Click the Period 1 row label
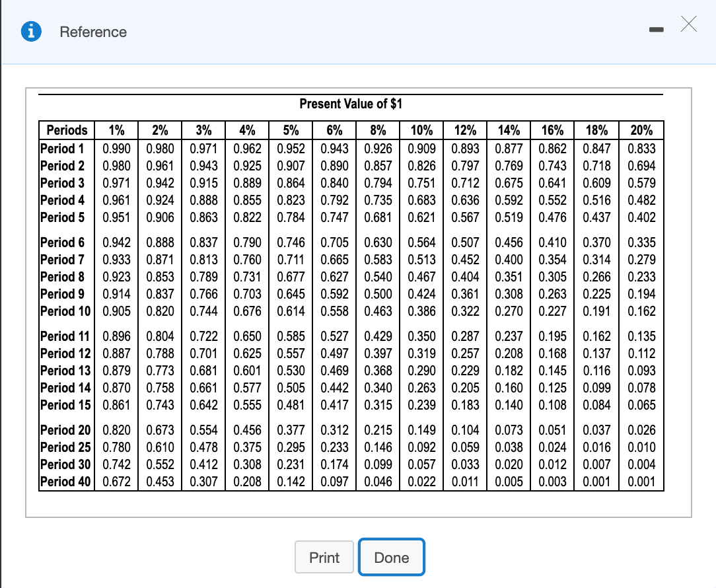716x588 pixels. 62,149
